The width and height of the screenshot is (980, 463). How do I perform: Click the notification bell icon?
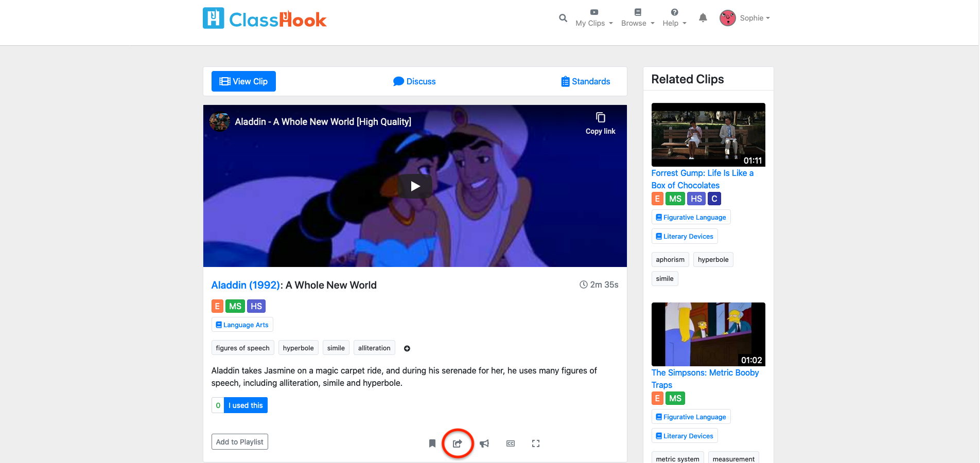(703, 17)
